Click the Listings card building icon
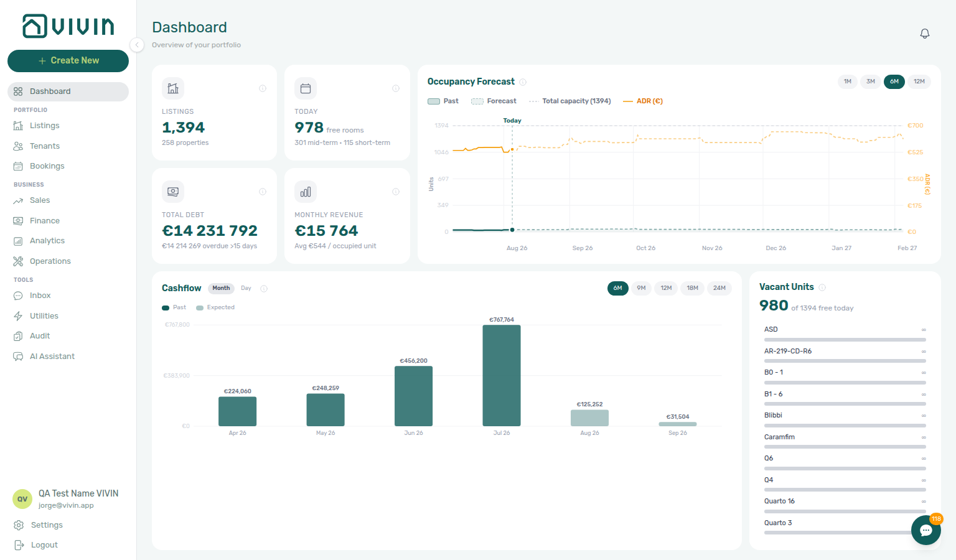This screenshot has height=560, width=956. (x=173, y=88)
